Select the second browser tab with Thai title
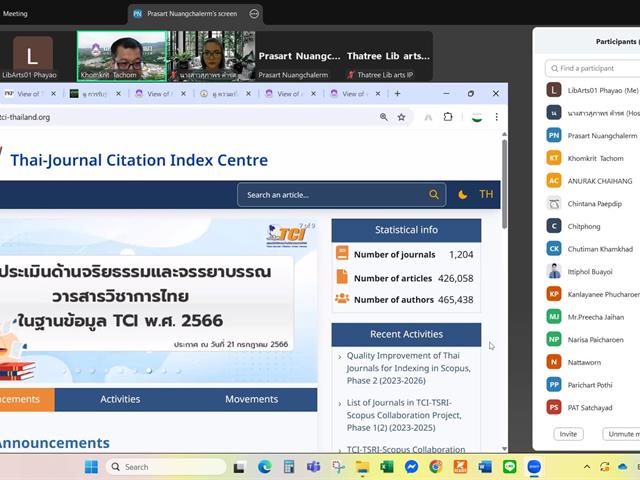The image size is (640, 480). pyautogui.click(x=95, y=93)
